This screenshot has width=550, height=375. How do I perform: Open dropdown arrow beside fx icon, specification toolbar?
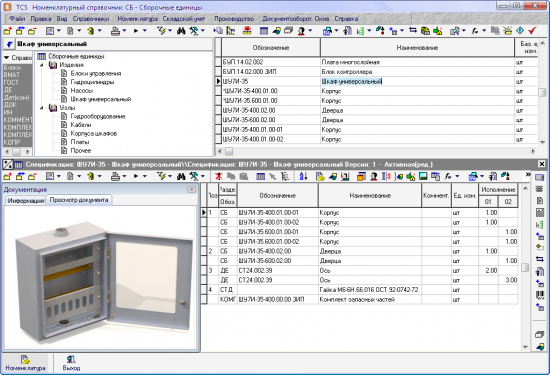tap(457, 176)
